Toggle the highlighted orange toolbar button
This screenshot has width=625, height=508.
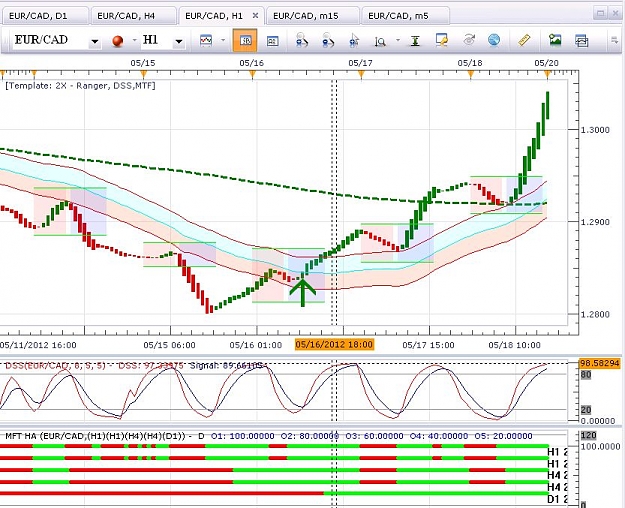click(245, 40)
